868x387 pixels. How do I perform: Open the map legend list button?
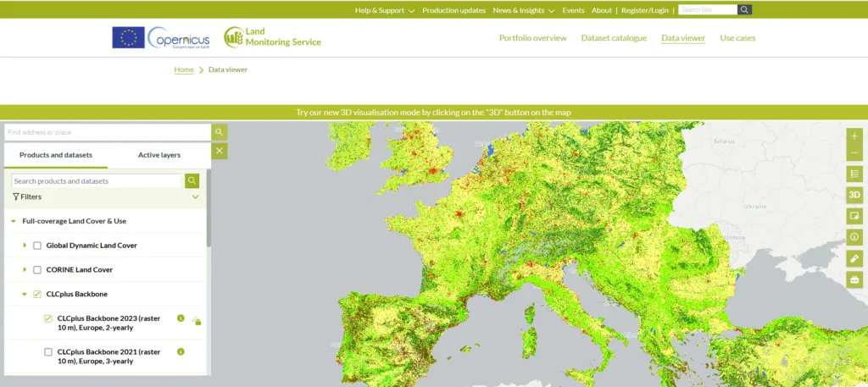[x=854, y=174]
